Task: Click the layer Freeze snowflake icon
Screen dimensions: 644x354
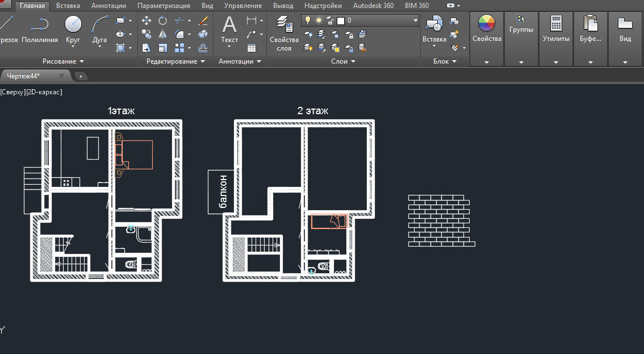Action: click(336, 34)
